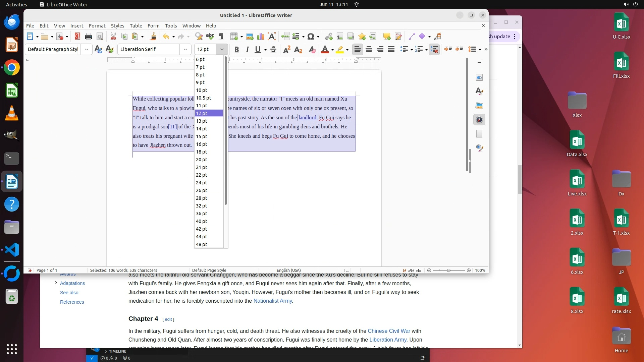644x362 pixels.
Task: Expand the Liberation Serif font name dropdown
Action: (x=185, y=49)
